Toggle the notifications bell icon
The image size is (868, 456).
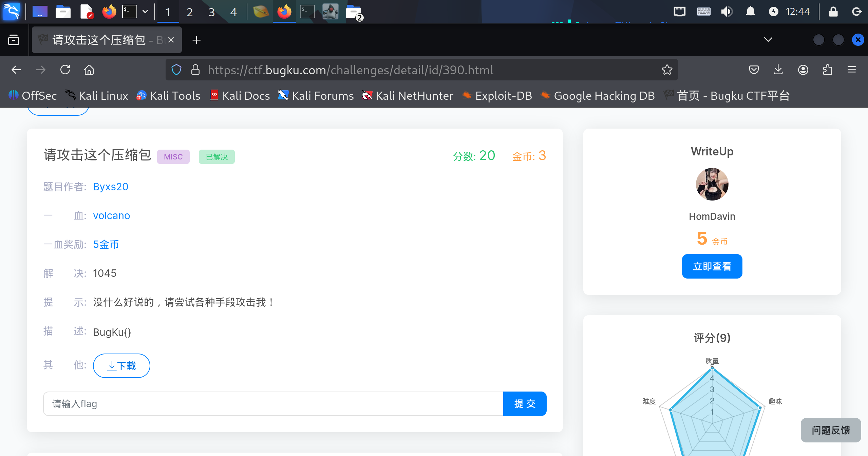750,12
